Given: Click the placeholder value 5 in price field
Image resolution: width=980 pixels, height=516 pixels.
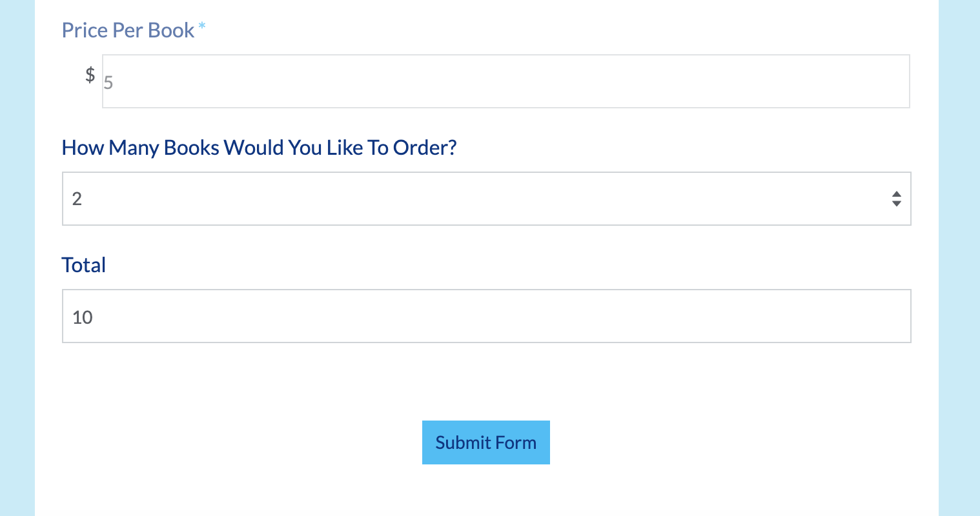Looking at the screenshot, I should point(109,82).
